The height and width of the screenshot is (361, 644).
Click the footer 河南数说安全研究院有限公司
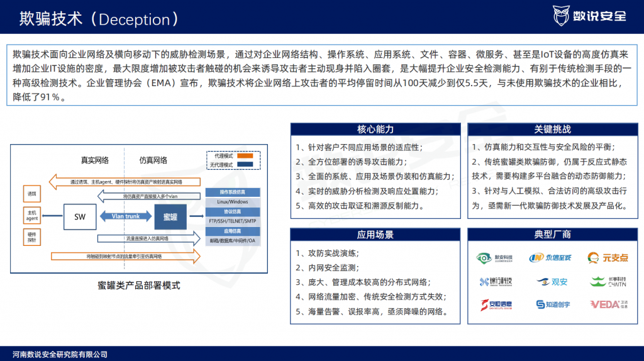tap(60, 355)
